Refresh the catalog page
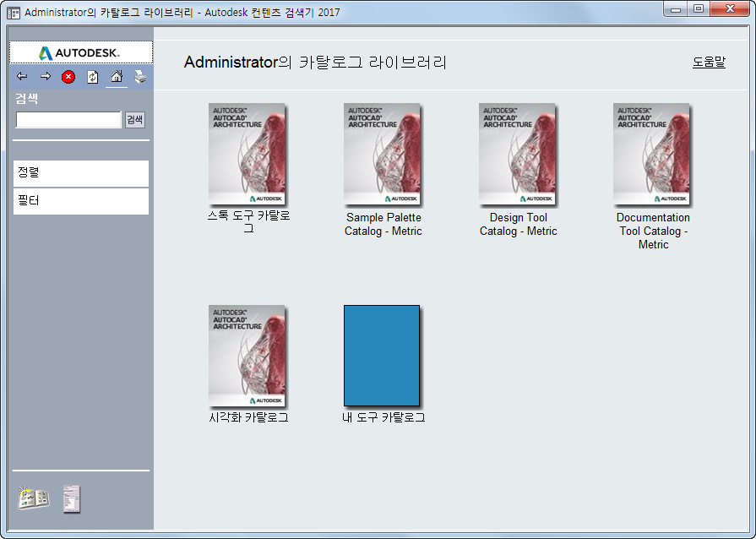This screenshot has width=756, height=539. [93, 77]
